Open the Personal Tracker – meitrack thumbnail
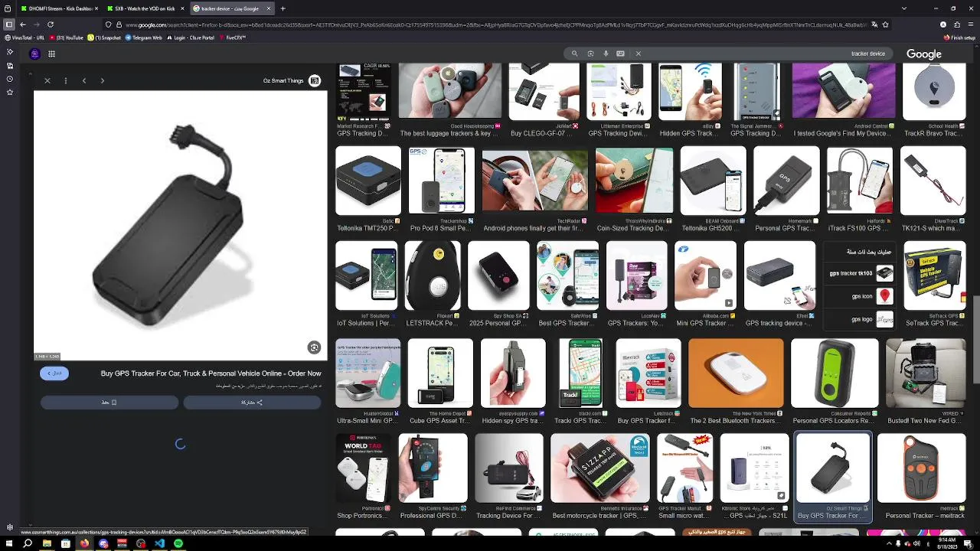Viewport: 980px width, 551px height. pos(921,468)
